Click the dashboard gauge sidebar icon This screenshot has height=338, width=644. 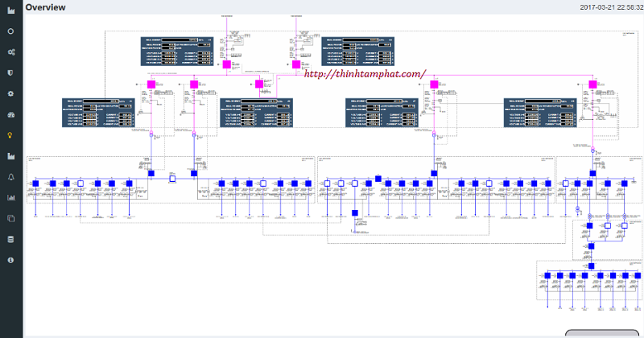tap(11, 114)
